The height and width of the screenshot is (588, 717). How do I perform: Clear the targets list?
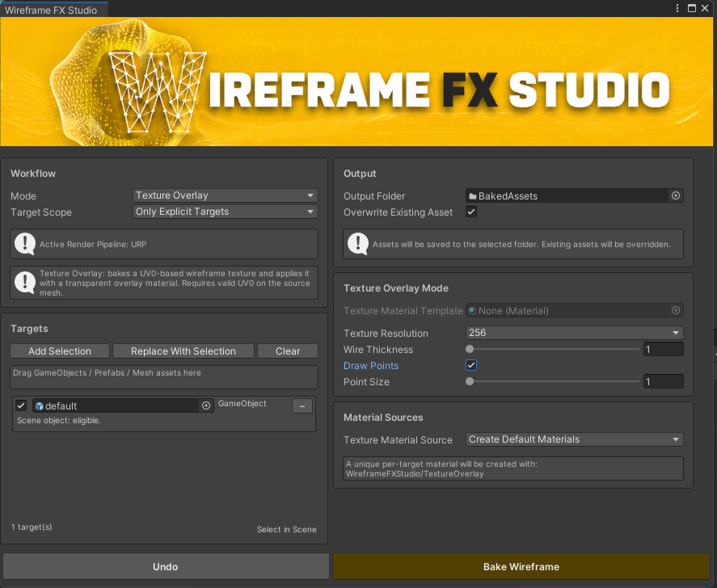click(x=288, y=351)
